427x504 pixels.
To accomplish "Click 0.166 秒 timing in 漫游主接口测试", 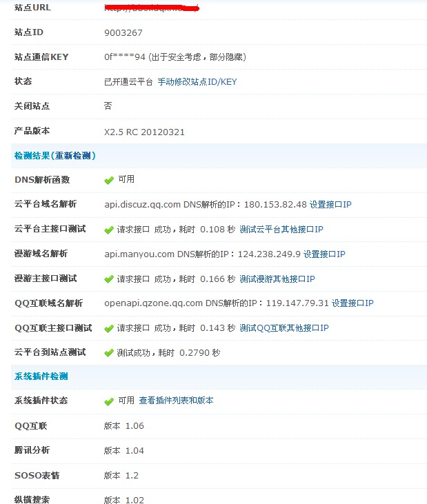I will pos(218,279).
